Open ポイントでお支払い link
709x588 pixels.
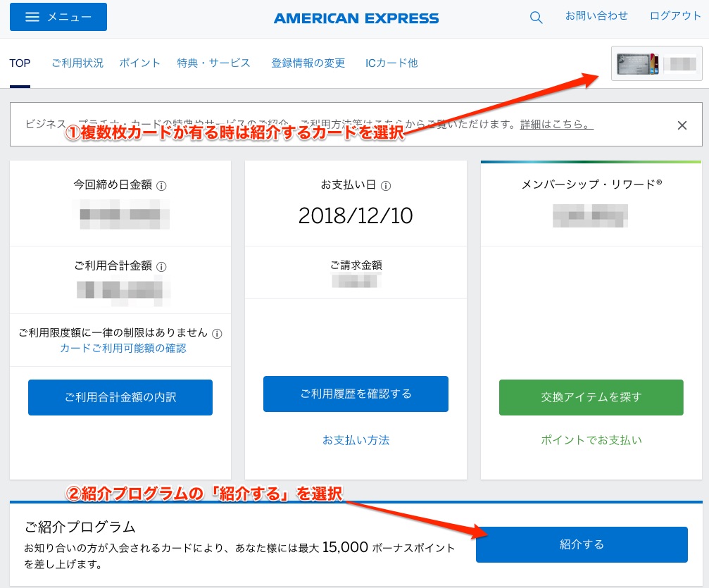coord(591,440)
